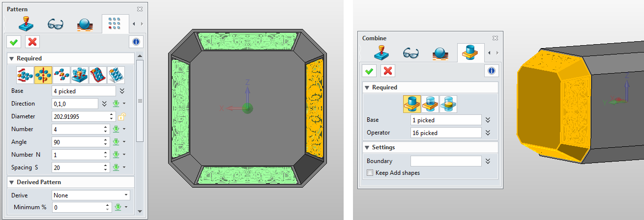The height and width of the screenshot is (220, 644).
Task: Click the Angle field stepper arrows
Action: pos(105,142)
